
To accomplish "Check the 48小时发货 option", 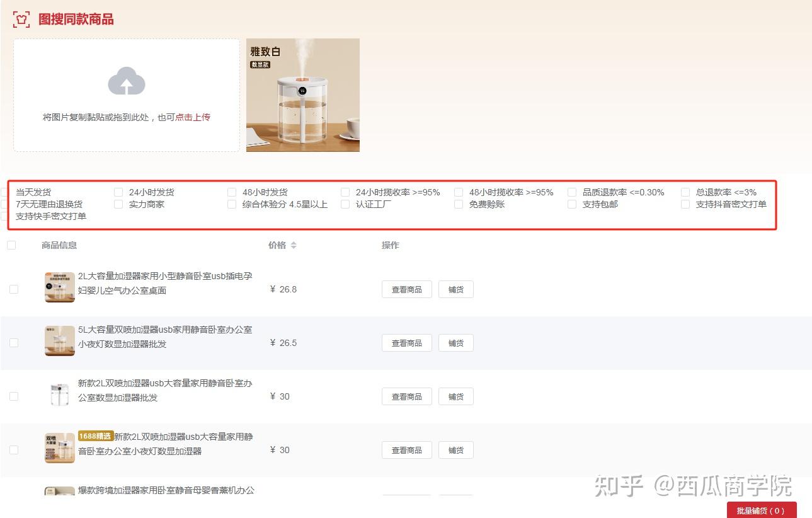I will [x=231, y=192].
